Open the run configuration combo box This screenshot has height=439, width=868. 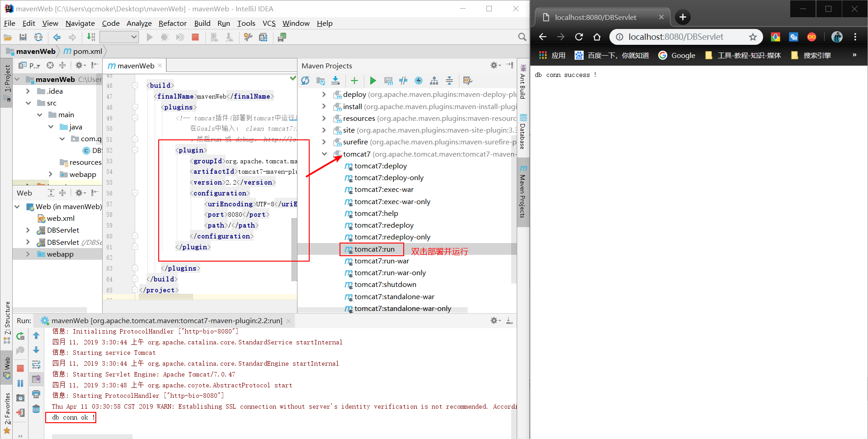pos(119,37)
